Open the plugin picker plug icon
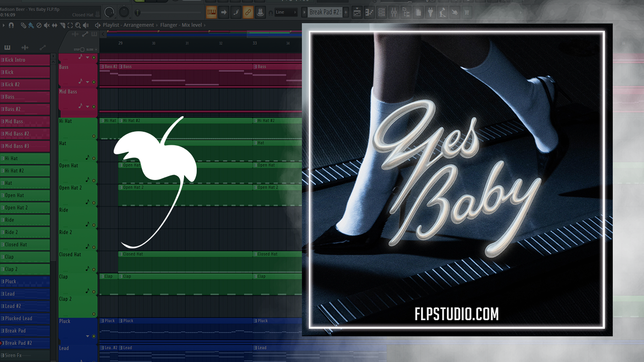 (430, 12)
